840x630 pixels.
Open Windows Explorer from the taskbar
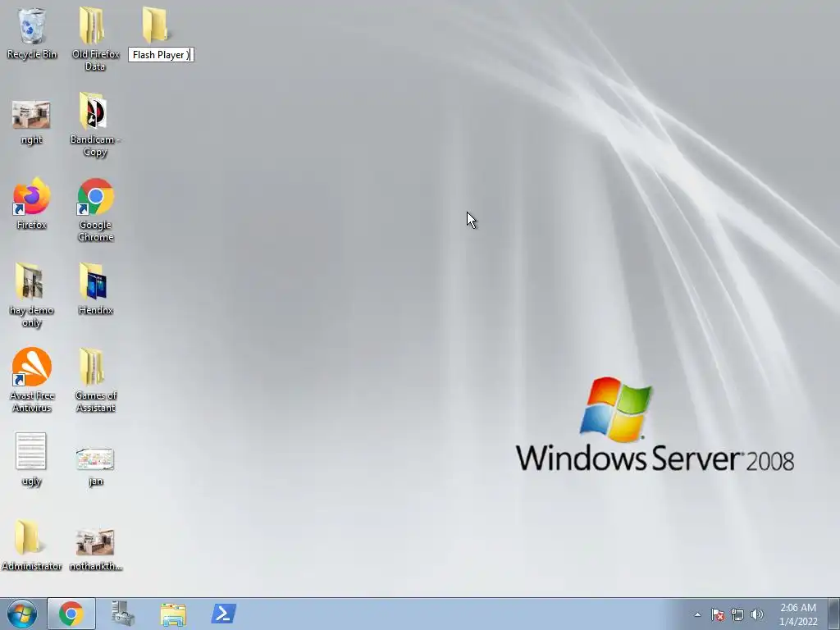[173, 614]
